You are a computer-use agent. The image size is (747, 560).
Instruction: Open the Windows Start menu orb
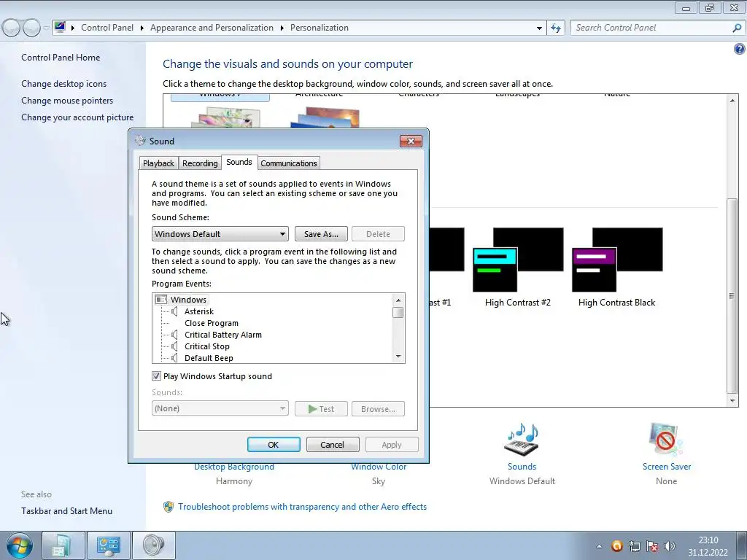(x=19, y=545)
